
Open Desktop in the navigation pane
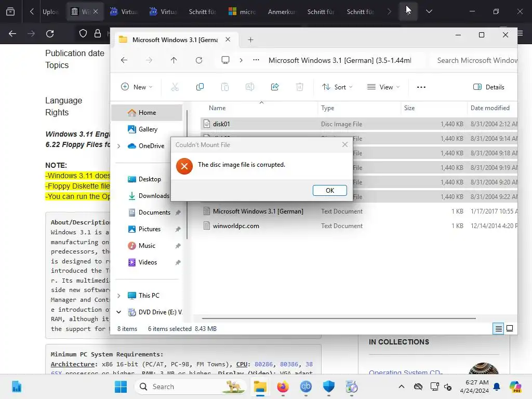[150, 179]
